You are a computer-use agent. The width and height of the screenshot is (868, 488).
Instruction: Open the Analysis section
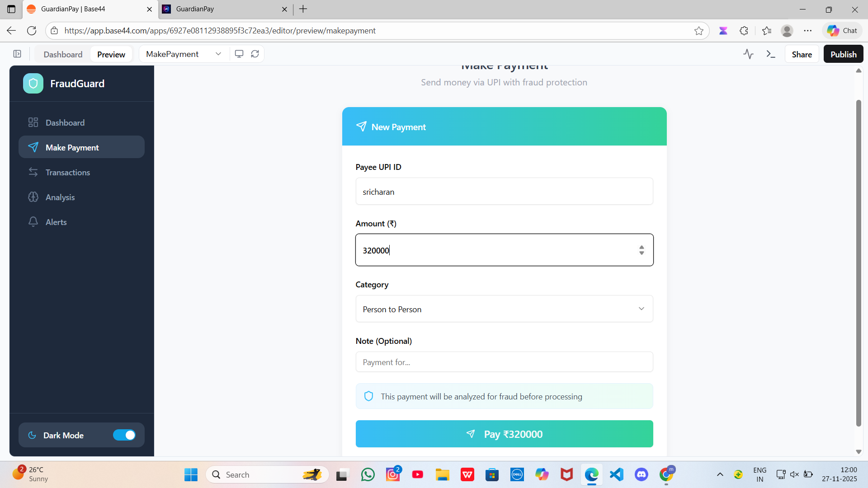[x=60, y=197]
